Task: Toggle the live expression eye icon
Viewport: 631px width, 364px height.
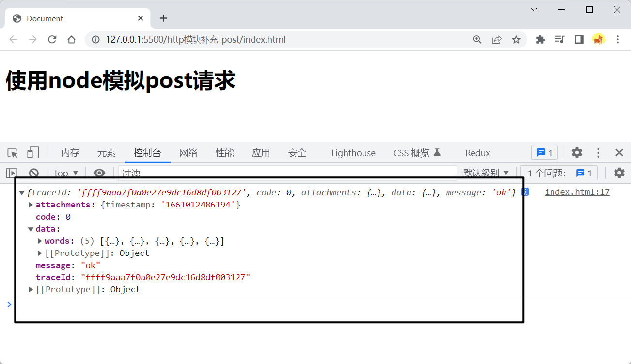Action: tap(99, 173)
